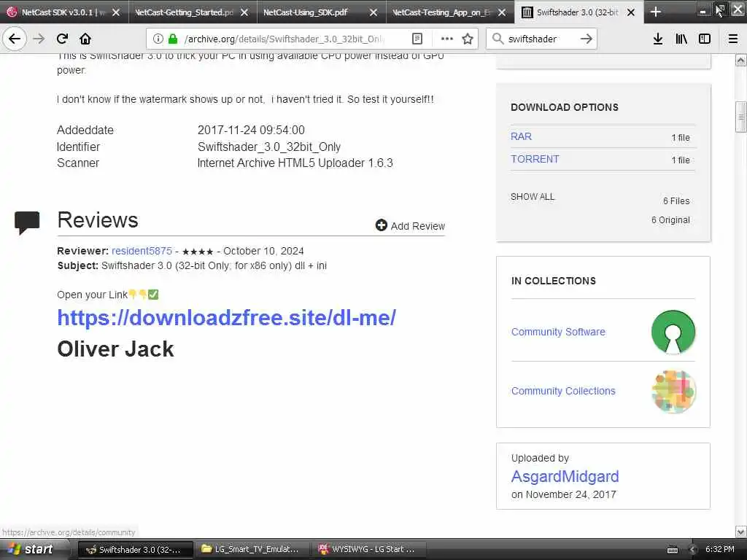Image resolution: width=747 pixels, height=560 pixels.
Task: Close the Swiftshader 3.0 tab
Action: [x=631, y=12]
